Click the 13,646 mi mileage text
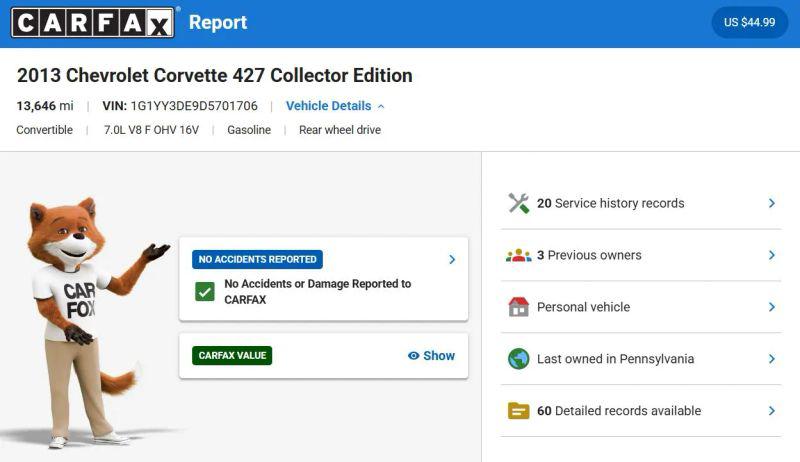Image resolution: width=800 pixels, height=462 pixels. point(45,106)
